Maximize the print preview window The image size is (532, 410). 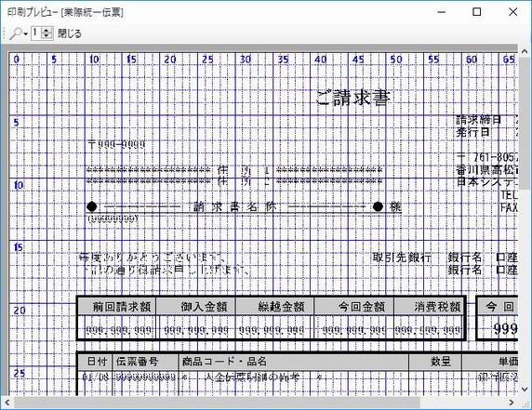[477, 12]
